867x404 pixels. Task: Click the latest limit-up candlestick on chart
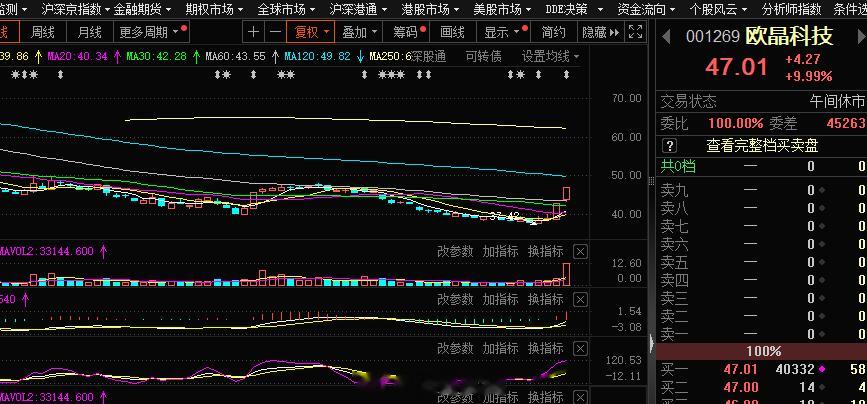566,194
